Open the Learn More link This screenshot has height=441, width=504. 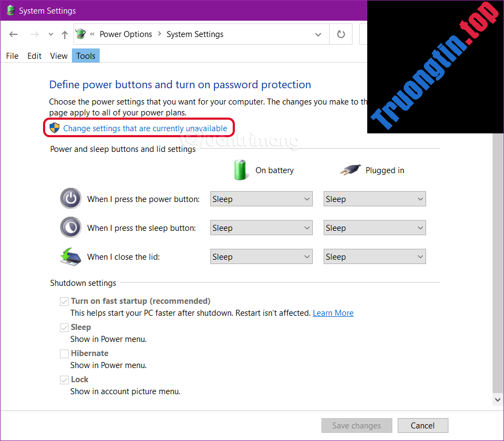point(333,313)
